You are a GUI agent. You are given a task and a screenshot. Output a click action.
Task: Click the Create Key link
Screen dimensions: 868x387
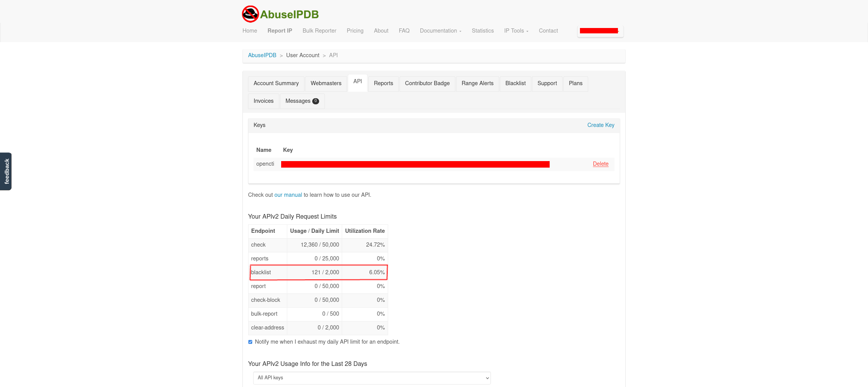[601, 125]
